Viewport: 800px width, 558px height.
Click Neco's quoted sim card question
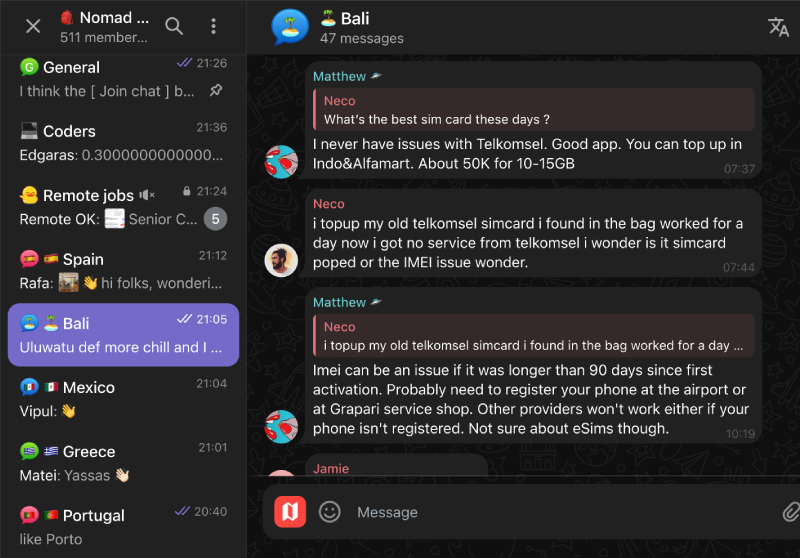point(533,110)
